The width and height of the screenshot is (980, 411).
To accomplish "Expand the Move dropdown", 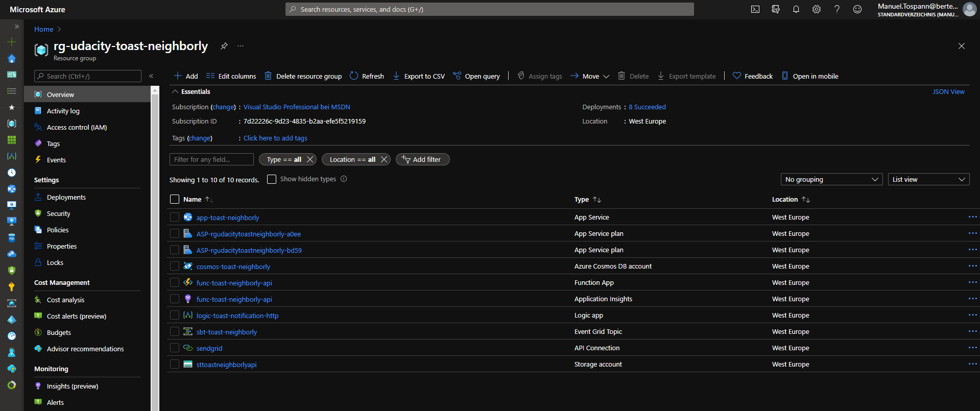I will pos(590,76).
